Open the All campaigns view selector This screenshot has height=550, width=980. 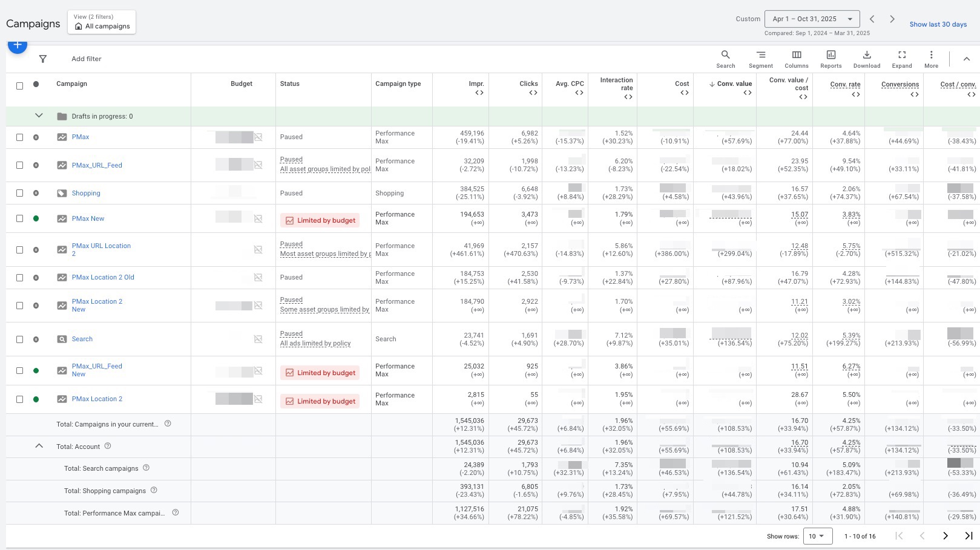click(x=102, y=22)
